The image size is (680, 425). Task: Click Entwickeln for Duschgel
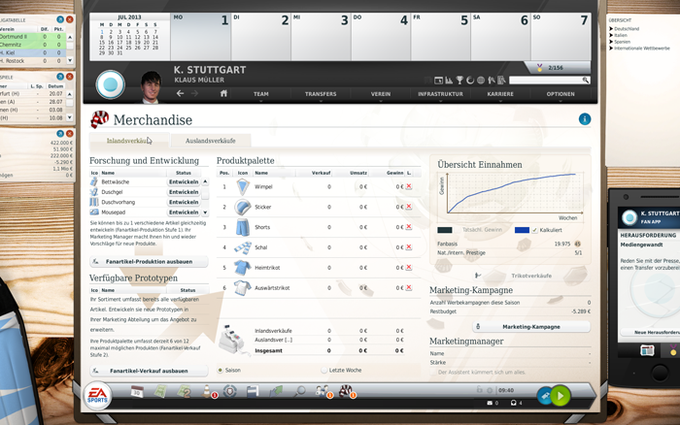(x=183, y=192)
